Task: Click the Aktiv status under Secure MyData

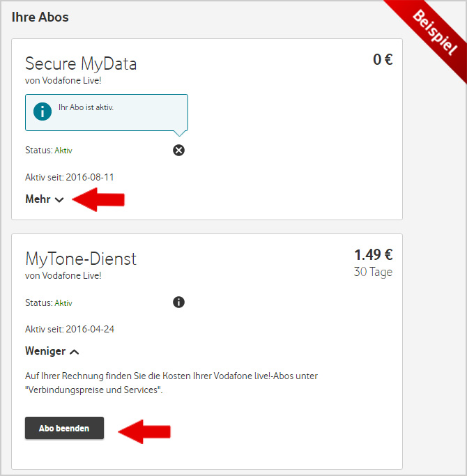Action: point(63,150)
